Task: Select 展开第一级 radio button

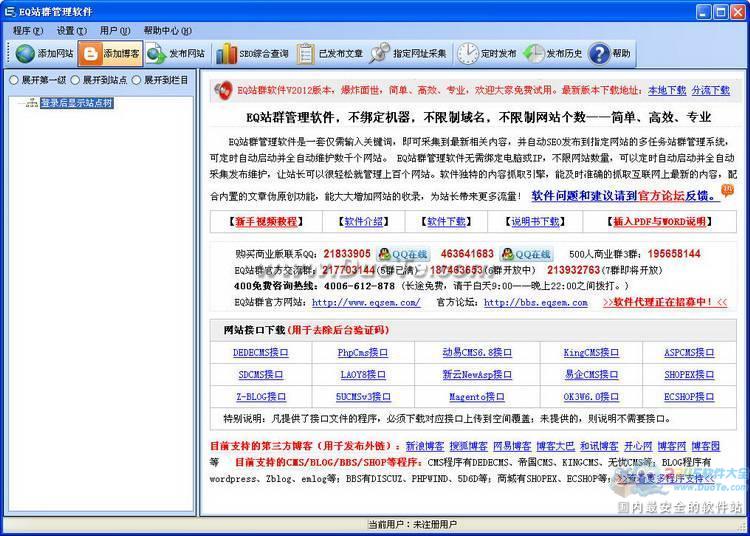Action: (14, 80)
